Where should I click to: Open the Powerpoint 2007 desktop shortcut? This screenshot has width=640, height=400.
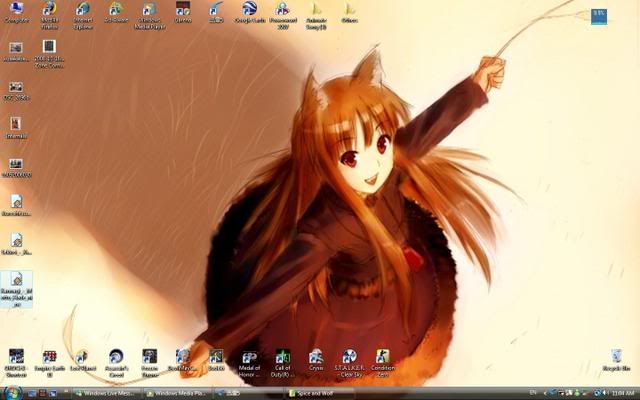point(282,10)
